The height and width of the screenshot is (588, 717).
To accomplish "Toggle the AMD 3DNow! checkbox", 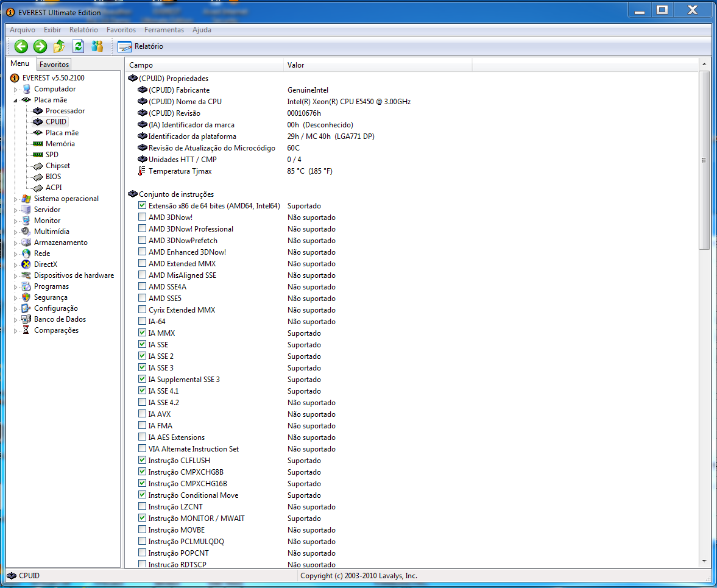I will point(142,217).
